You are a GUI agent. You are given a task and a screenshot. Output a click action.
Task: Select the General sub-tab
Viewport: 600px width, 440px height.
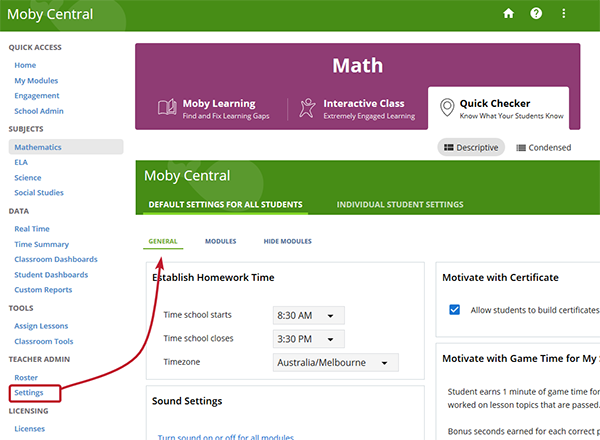(163, 241)
